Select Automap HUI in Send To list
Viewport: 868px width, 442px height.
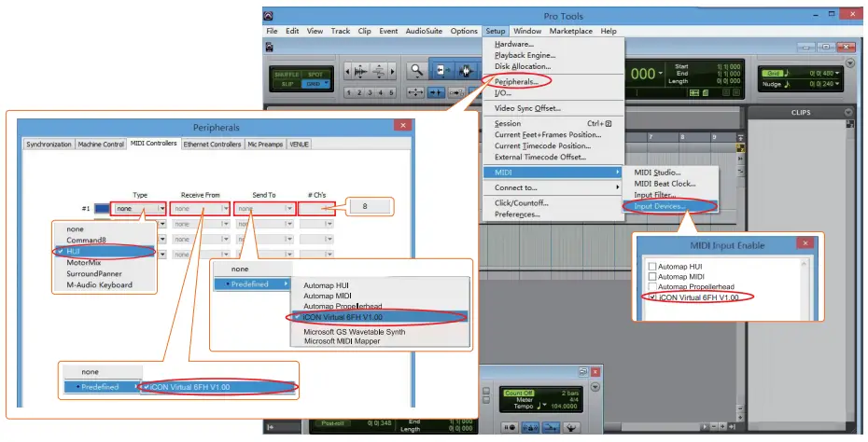(x=327, y=286)
